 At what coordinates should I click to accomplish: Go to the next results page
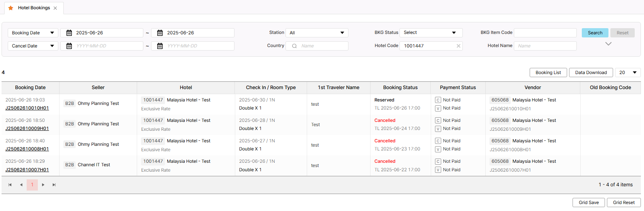coord(43,185)
